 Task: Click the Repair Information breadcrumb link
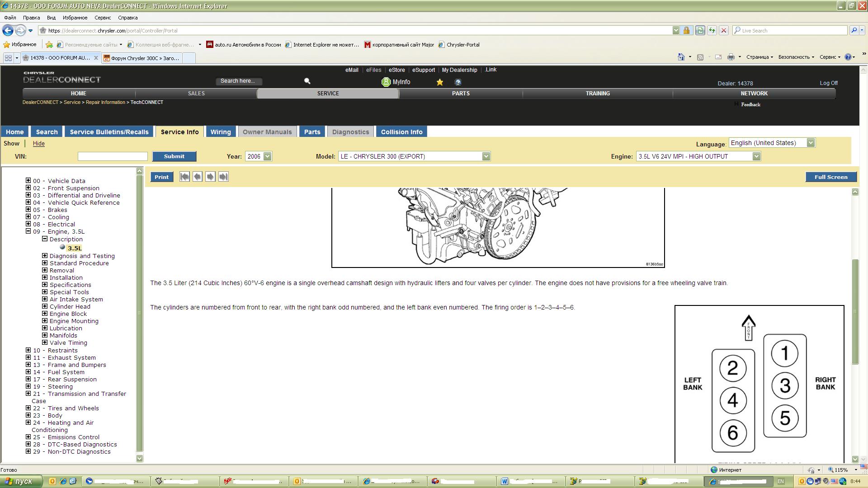(x=105, y=102)
